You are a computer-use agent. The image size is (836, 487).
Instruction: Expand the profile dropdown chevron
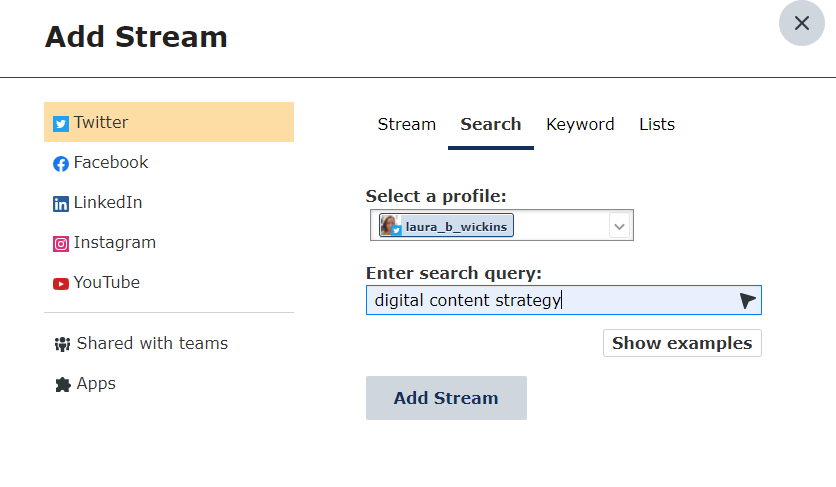click(619, 226)
